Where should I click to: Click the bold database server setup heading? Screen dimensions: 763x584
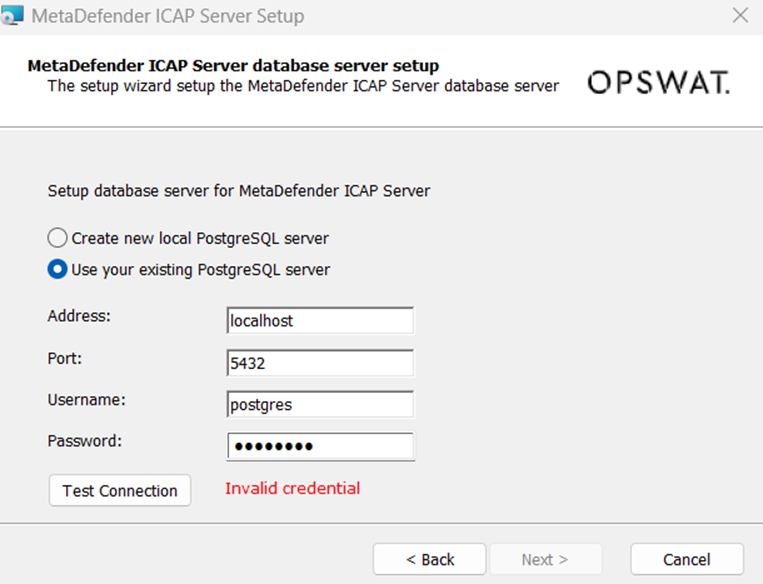pyautogui.click(x=233, y=65)
